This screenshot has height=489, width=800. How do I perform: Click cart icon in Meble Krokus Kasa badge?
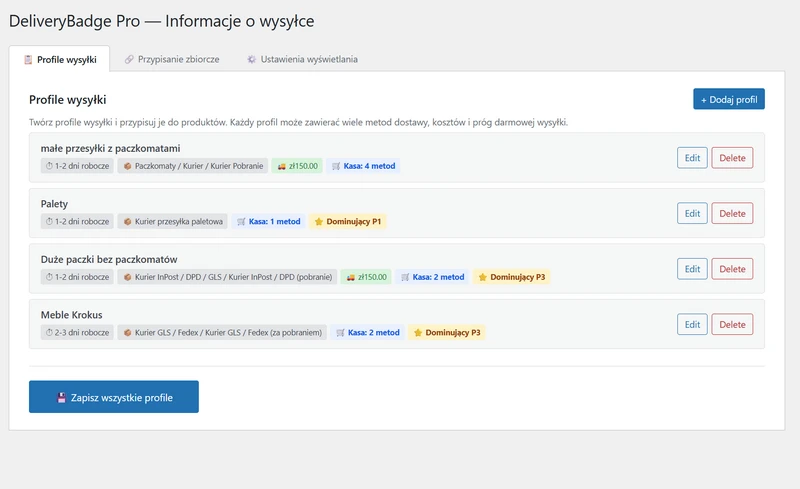pyautogui.click(x=340, y=332)
